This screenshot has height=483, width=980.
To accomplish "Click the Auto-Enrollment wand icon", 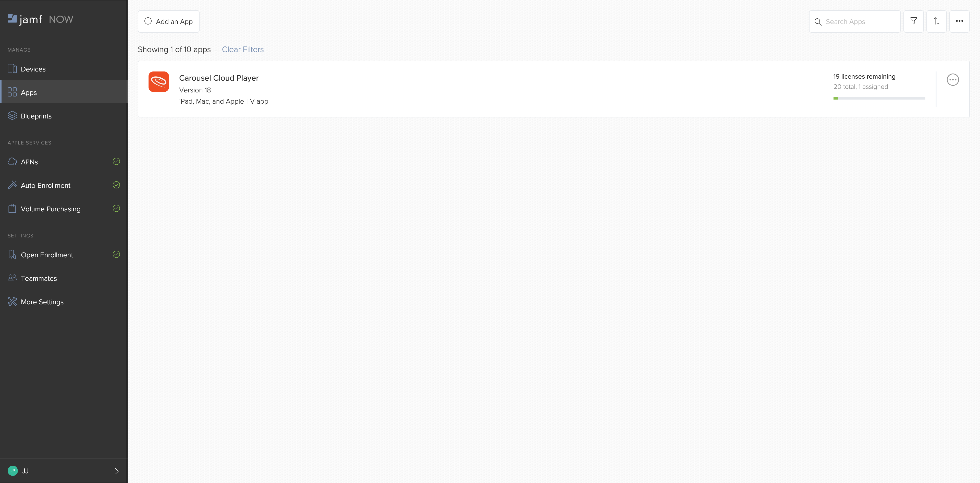I will click(12, 185).
